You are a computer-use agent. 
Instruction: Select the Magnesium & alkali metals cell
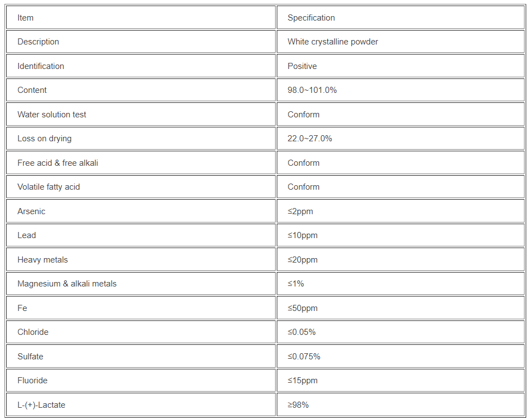(x=67, y=284)
